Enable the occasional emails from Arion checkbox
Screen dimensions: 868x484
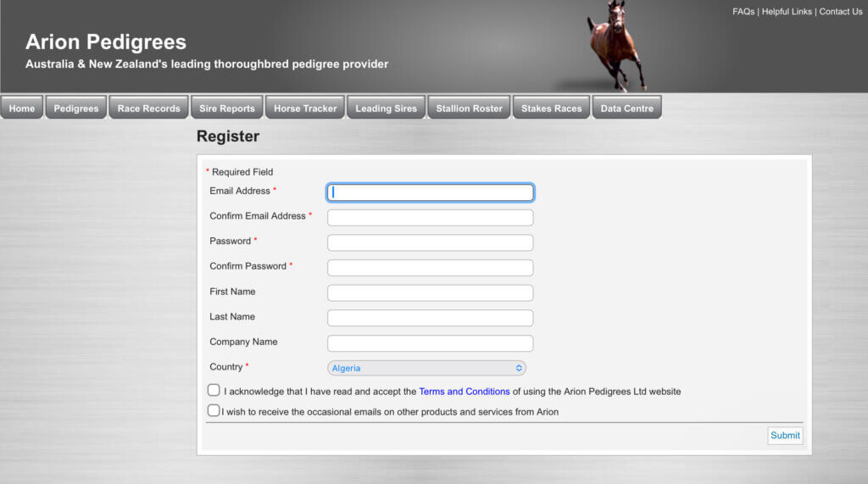214,410
